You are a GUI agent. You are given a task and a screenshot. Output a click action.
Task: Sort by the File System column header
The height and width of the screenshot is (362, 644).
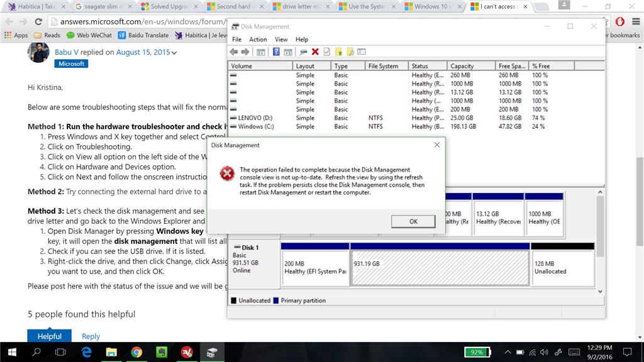click(x=387, y=66)
